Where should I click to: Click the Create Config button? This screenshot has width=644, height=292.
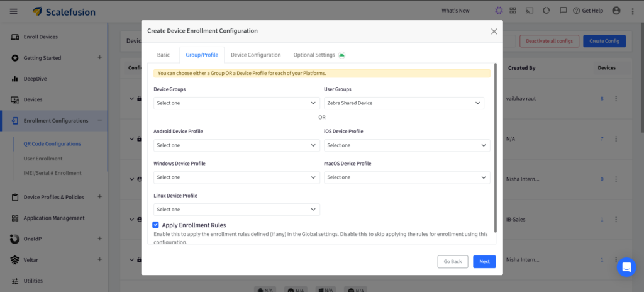point(604,41)
